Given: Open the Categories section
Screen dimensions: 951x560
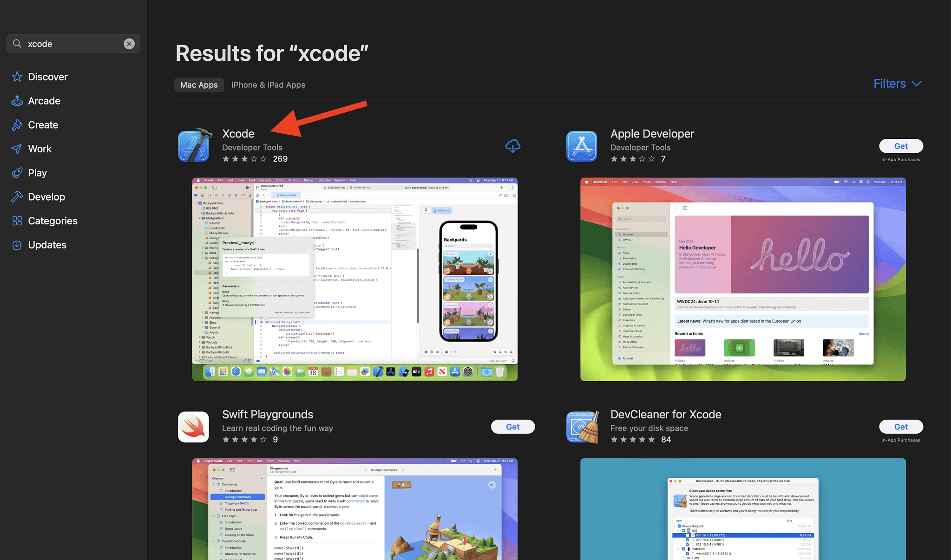Looking at the screenshot, I should pos(52,221).
